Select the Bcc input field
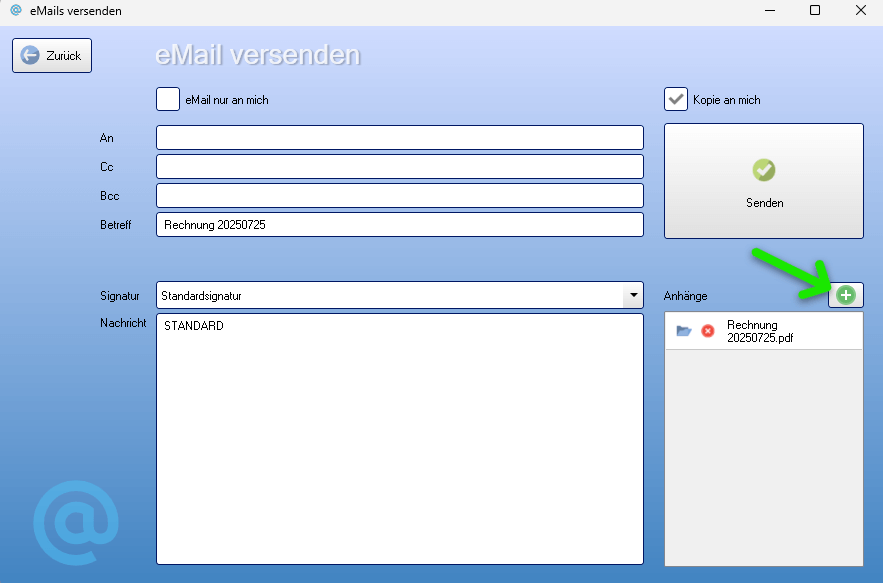 [x=399, y=196]
